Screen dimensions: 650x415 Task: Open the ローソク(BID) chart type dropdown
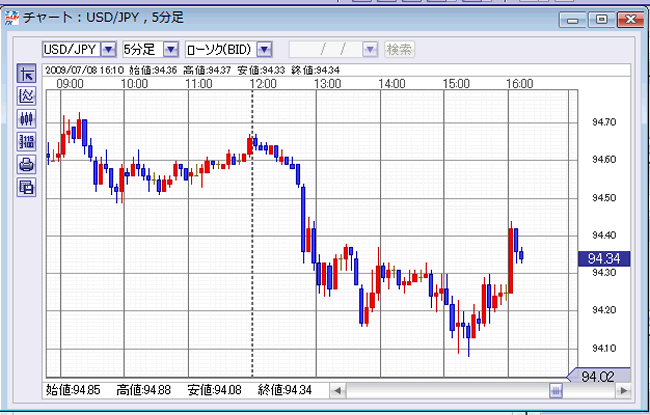[264, 49]
